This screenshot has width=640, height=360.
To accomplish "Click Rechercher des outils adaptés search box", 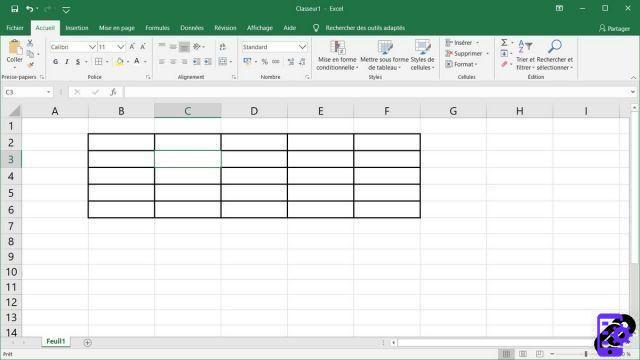I will tap(365, 28).
